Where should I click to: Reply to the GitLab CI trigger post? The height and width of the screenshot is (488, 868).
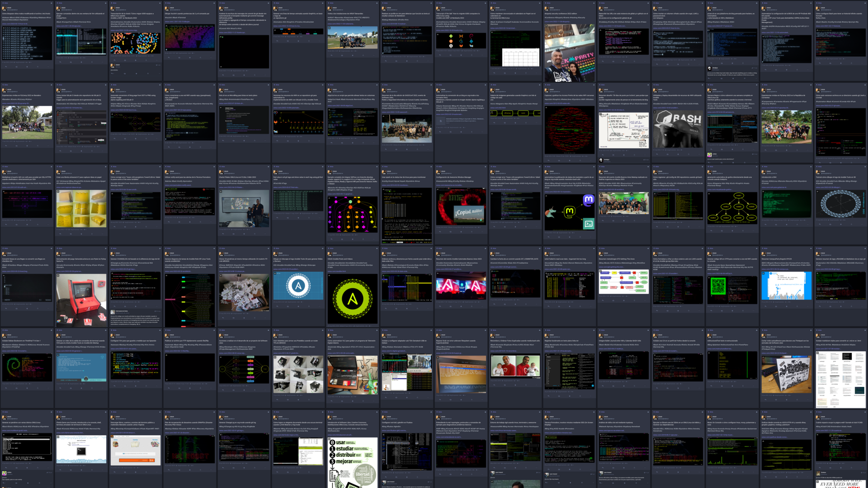(x=60, y=151)
